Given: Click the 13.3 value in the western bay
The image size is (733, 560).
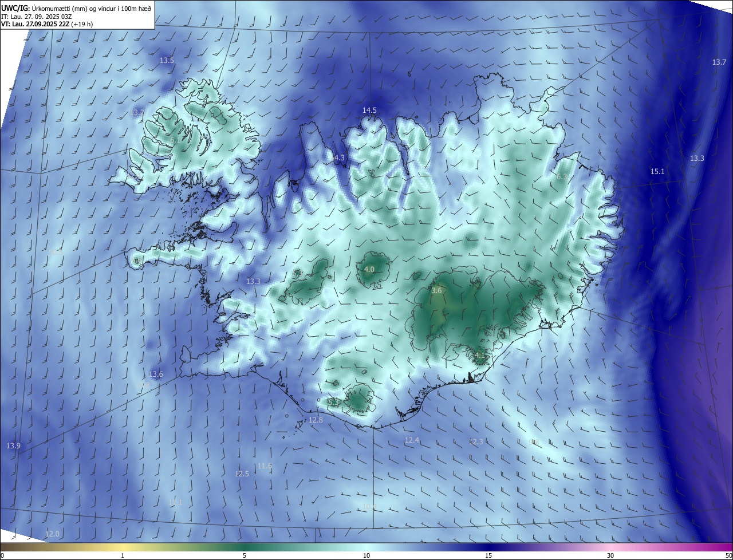Looking at the screenshot, I should click(253, 281).
